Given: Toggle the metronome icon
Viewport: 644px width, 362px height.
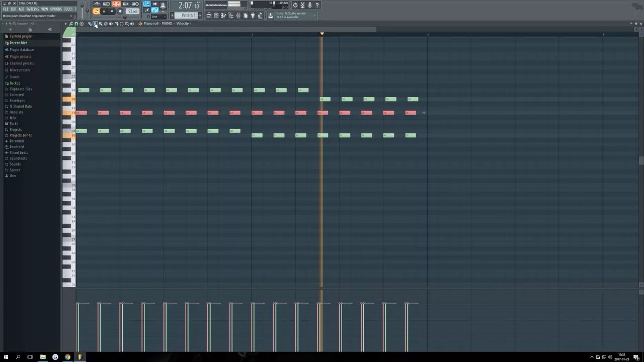Looking at the screenshot, I should point(97,4).
